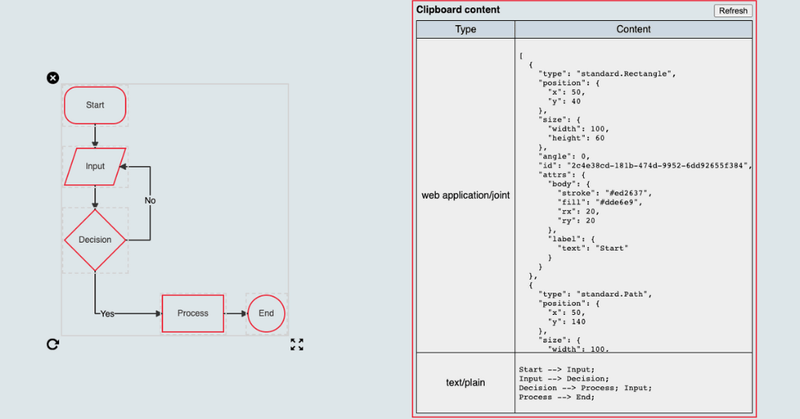Select the Decision diamond node
This screenshot has width=800, height=419.
pos(95,240)
